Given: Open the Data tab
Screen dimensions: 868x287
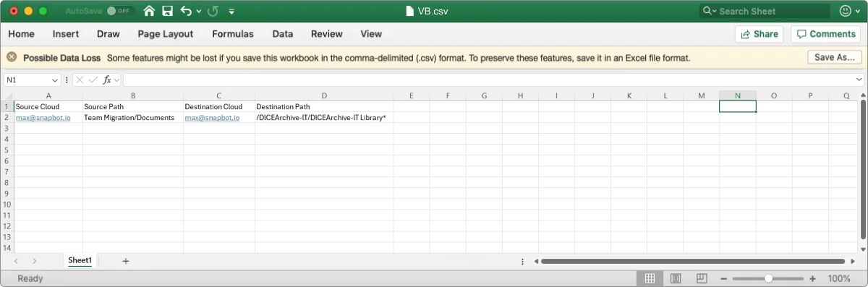Looking at the screenshot, I should pyautogui.click(x=283, y=34).
